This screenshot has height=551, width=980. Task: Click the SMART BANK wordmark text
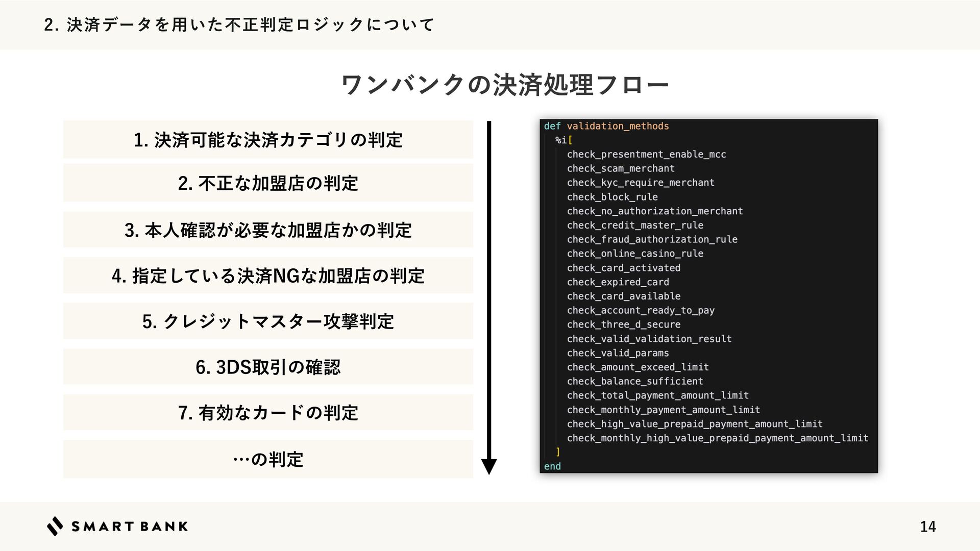tap(130, 527)
